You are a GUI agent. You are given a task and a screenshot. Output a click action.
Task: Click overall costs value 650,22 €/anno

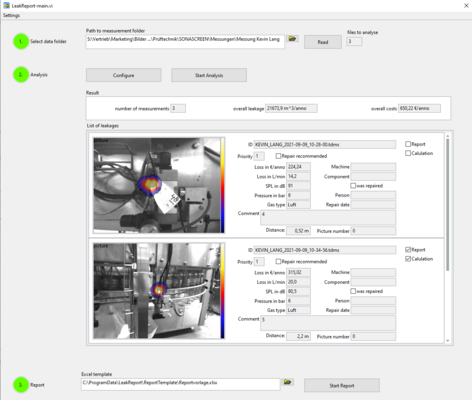click(x=419, y=108)
